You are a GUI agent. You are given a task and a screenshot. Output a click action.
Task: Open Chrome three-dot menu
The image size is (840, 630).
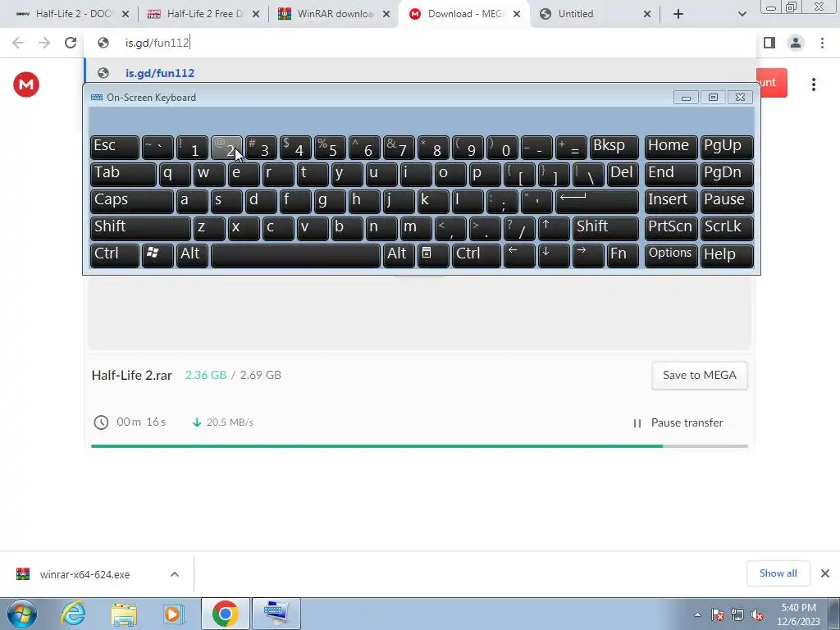pyautogui.click(x=822, y=43)
